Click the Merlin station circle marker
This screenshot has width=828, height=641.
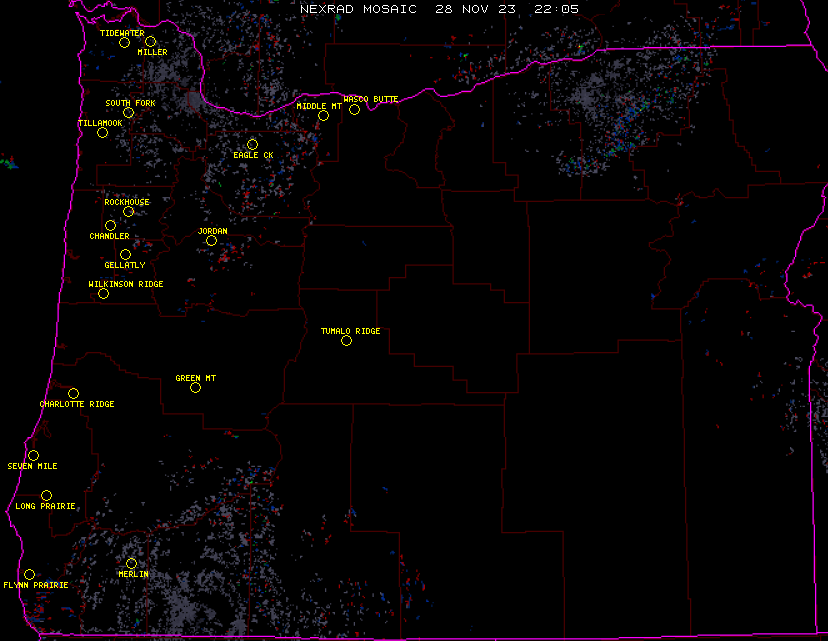tap(132, 563)
